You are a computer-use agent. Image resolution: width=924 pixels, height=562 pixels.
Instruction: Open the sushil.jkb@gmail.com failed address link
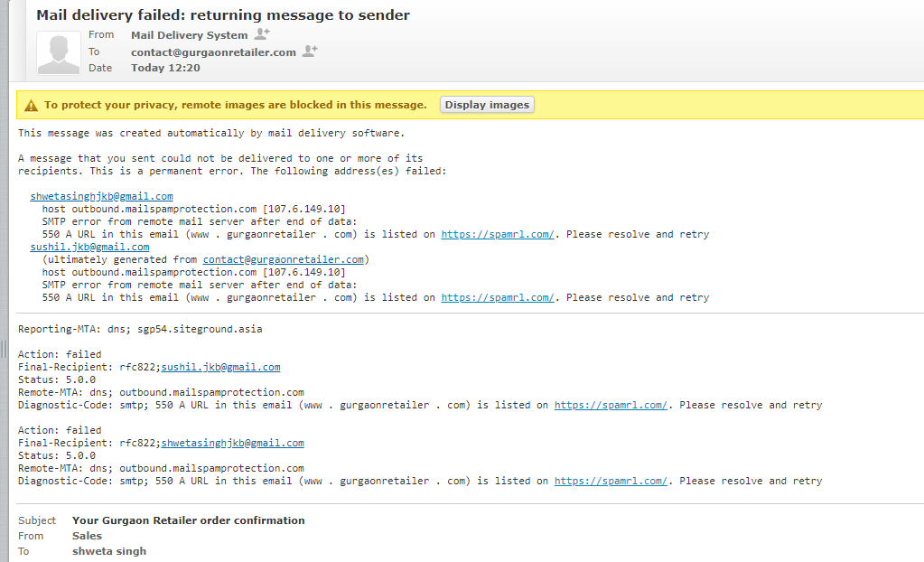pos(89,247)
